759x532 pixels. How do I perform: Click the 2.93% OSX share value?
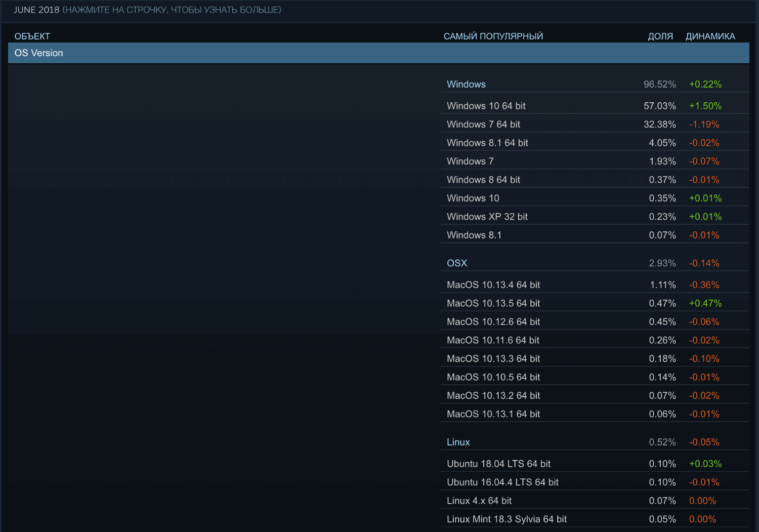pyautogui.click(x=662, y=263)
